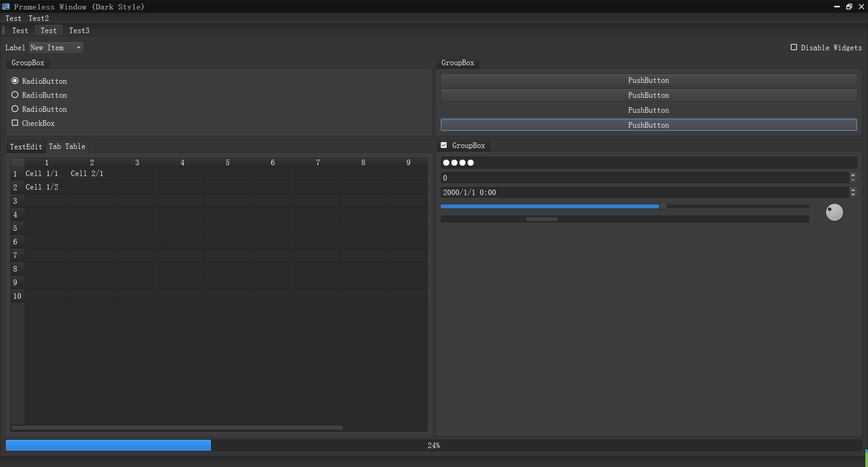Screen dimensions: 868x467
Task: Uncheck the right GroupBox title checkbox
Action: 444,145
